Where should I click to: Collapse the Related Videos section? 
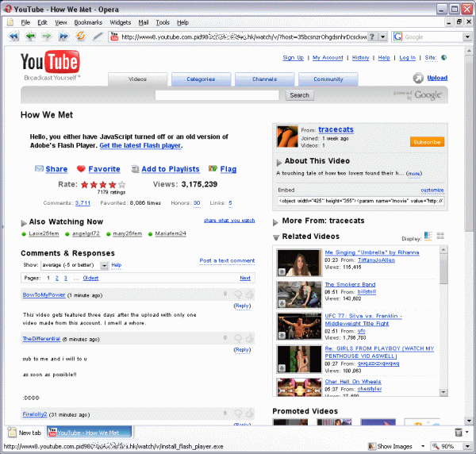[276, 237]
